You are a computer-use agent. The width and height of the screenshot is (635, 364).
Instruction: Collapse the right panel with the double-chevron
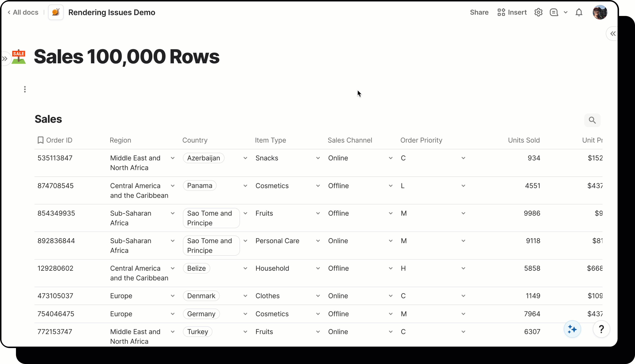click(613, 34)
